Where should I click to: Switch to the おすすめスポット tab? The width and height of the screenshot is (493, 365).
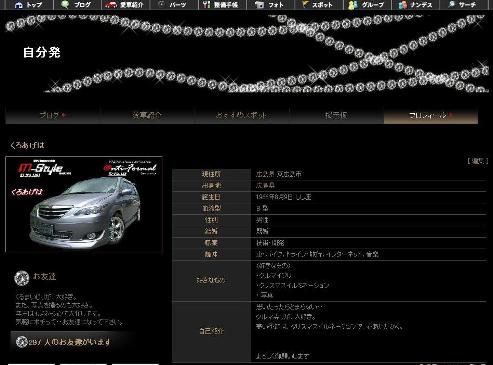coord(242,116)
